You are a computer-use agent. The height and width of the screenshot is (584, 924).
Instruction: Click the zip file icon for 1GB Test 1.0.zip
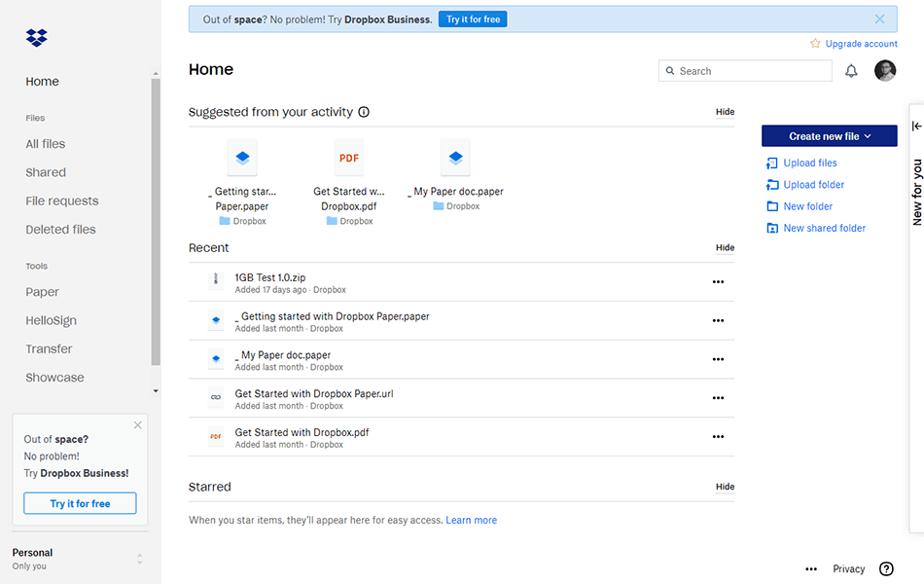(216, 279)
